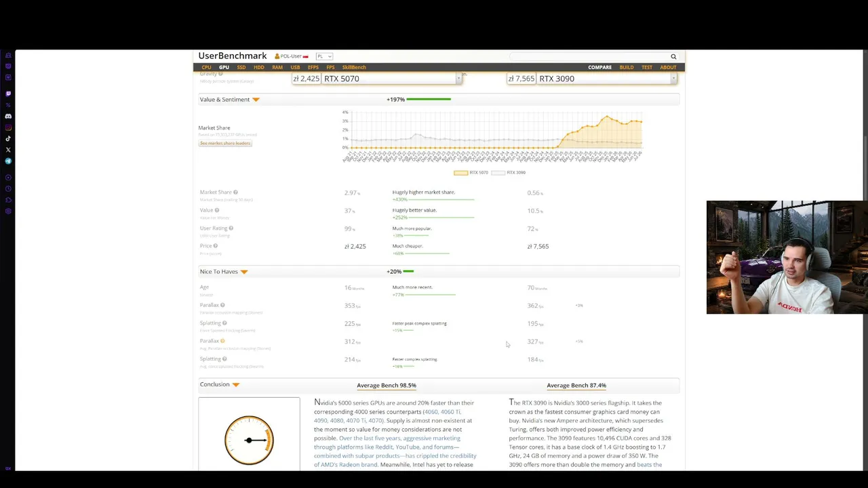Screen dimensions: 868x488
Task: Click the search input field
Action: coord(589,57)
